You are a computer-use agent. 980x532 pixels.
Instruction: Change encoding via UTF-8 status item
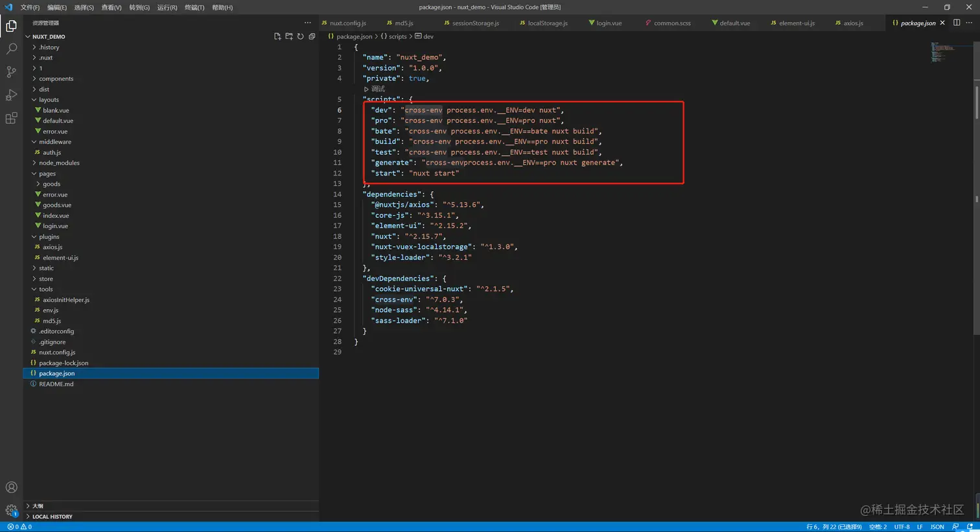click(902, 527)
